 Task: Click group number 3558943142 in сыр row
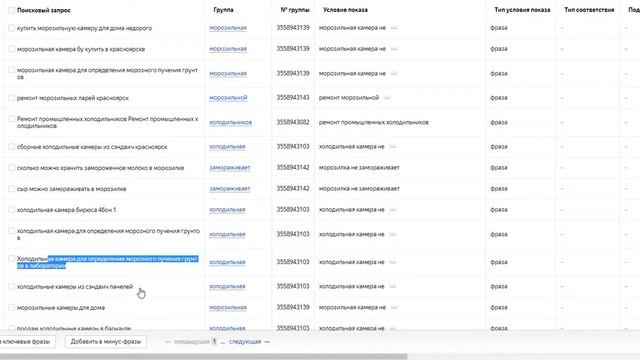[293, 189]
